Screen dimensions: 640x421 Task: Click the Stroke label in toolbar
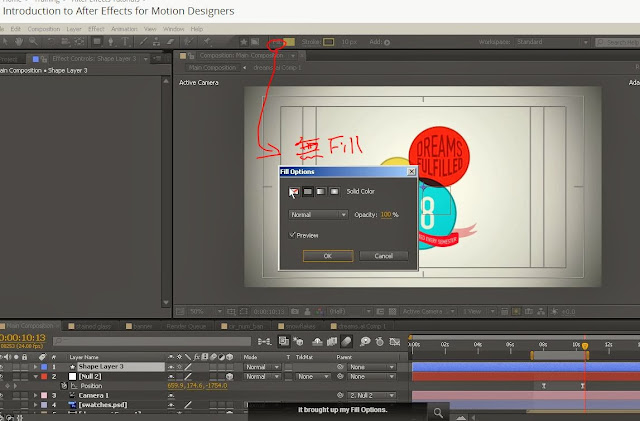point(311,42)
